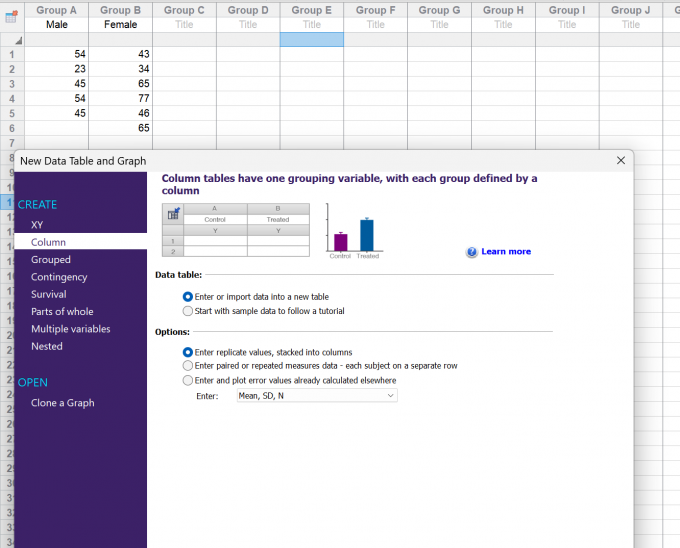
Task: Select XY table type in sidebar
Action: click(x=37, y=225)
